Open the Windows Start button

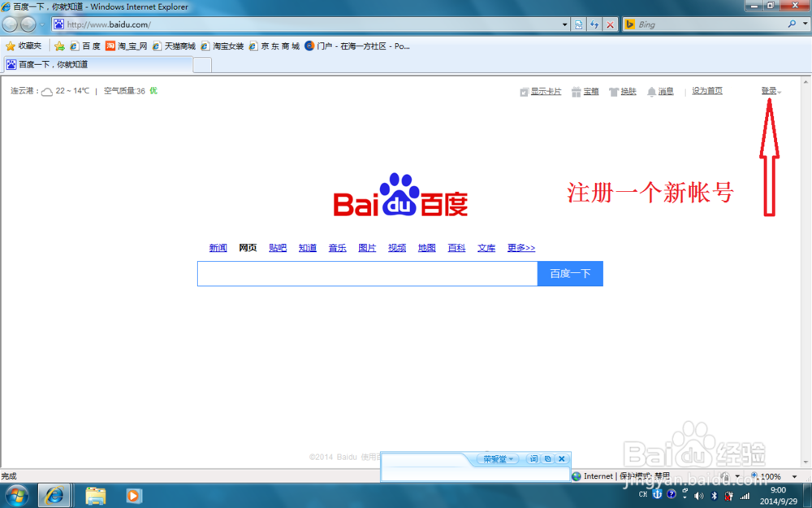(17, 496)
